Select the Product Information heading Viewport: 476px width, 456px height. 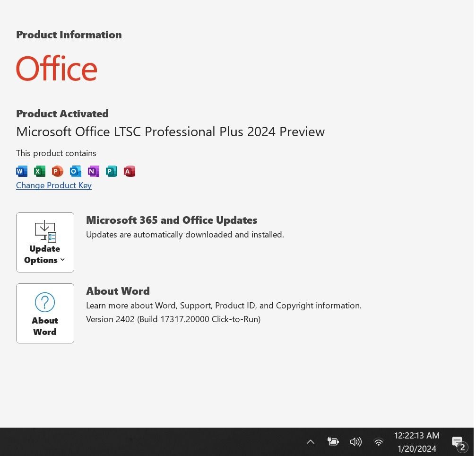coord(69,35)
